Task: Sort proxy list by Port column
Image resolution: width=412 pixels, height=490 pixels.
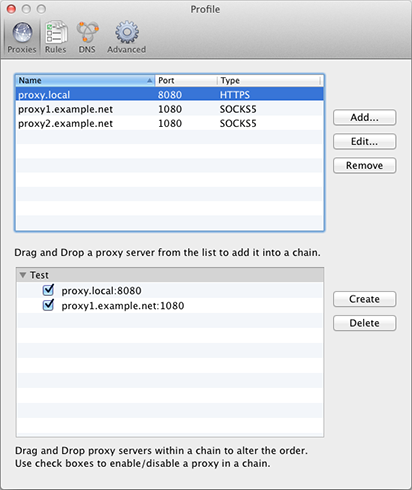Action: pyautogui.click(x=186, y=81)
